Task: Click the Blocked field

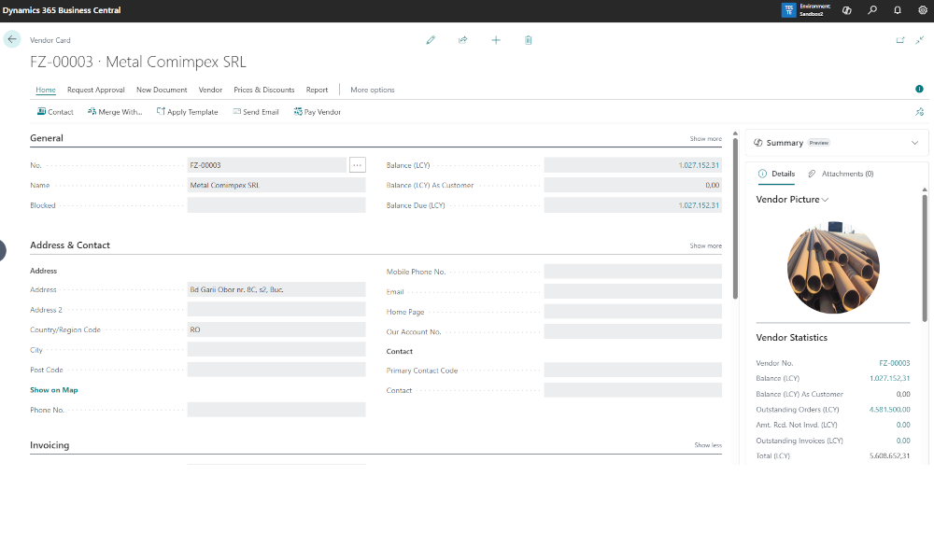Action: (x=276, y=205)
